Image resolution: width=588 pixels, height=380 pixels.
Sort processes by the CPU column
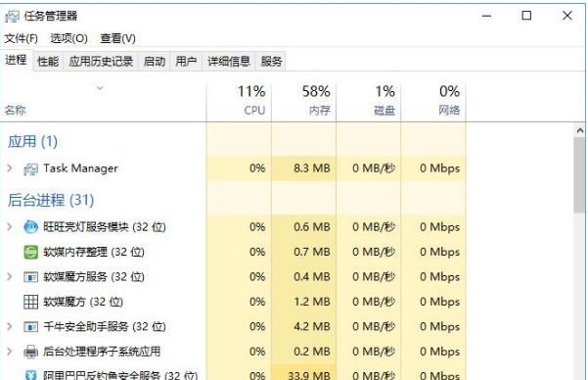tap(239, 100)
